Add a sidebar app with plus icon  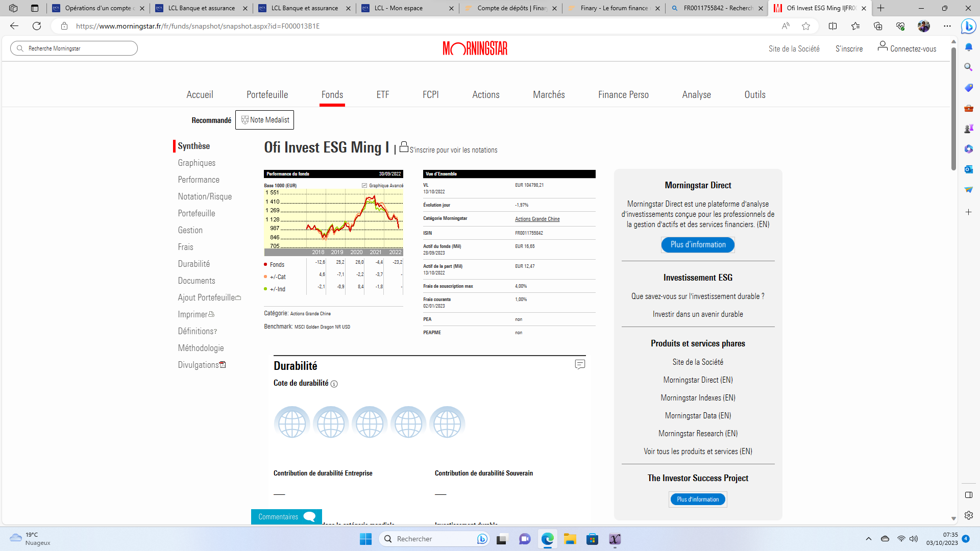pyautogui.click(x=969, y=212)
